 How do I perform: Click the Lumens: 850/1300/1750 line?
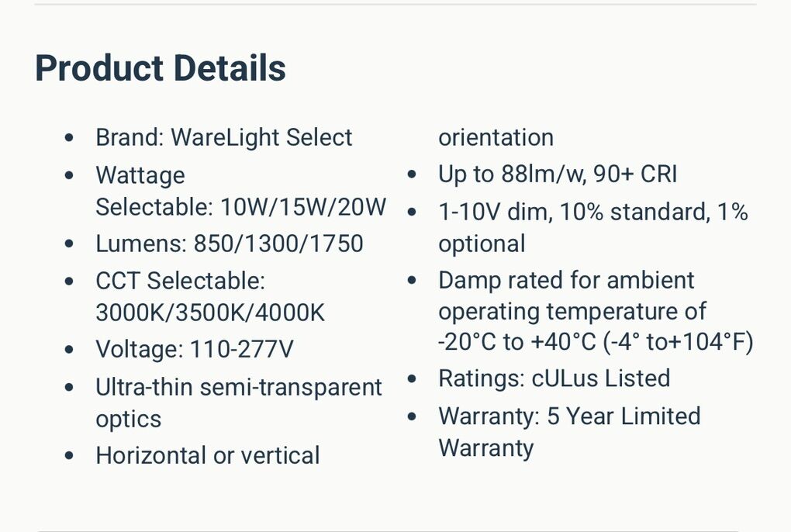[230, 244]
